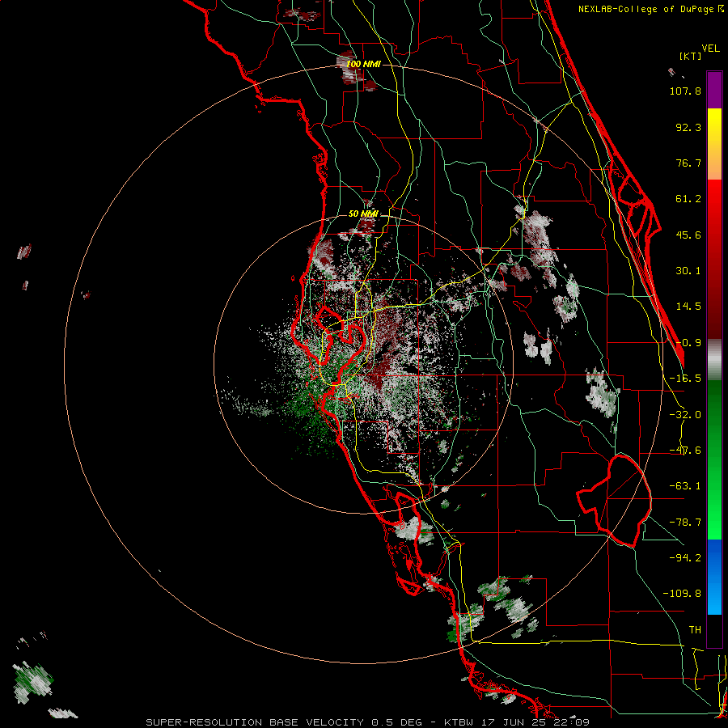Viewport: 728px width, 728px height.
Task: Click the NEXLAB-College of DuPage label
Action: pos(645,9)
